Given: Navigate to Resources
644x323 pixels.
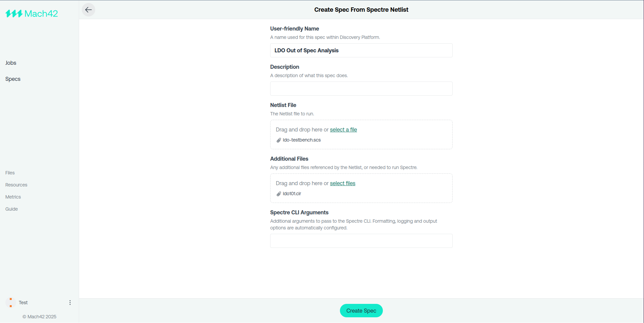Looking at the screenshot, I should pos(16,185).
